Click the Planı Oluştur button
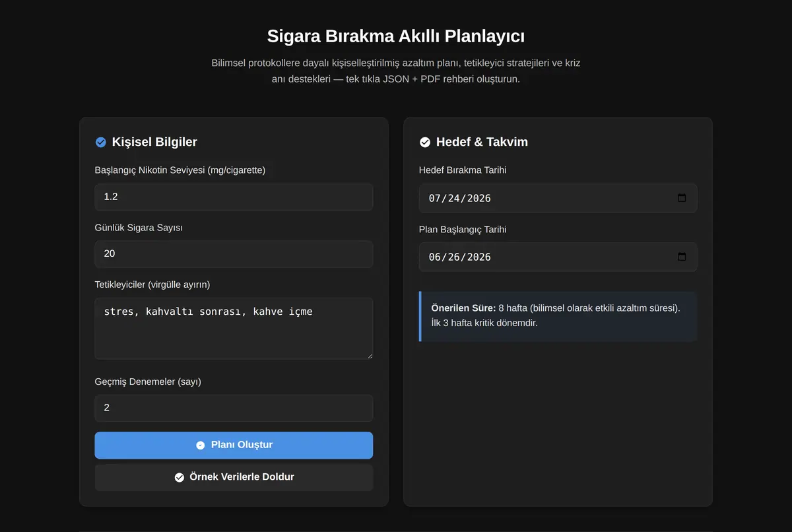 tap(234, 446)
